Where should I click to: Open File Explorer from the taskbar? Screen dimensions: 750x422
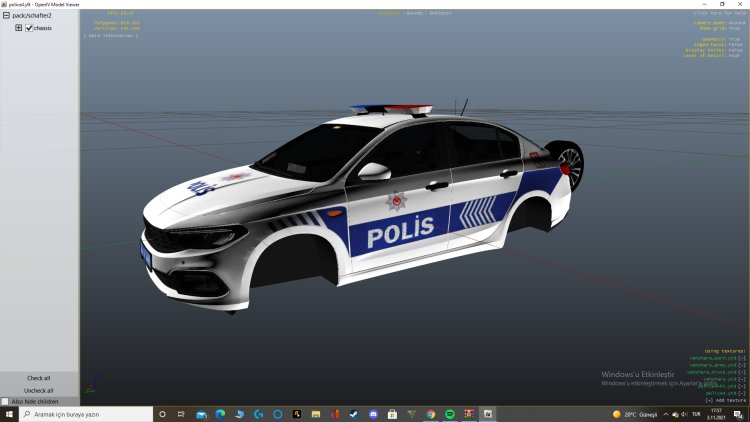click(x=316, y=414)
